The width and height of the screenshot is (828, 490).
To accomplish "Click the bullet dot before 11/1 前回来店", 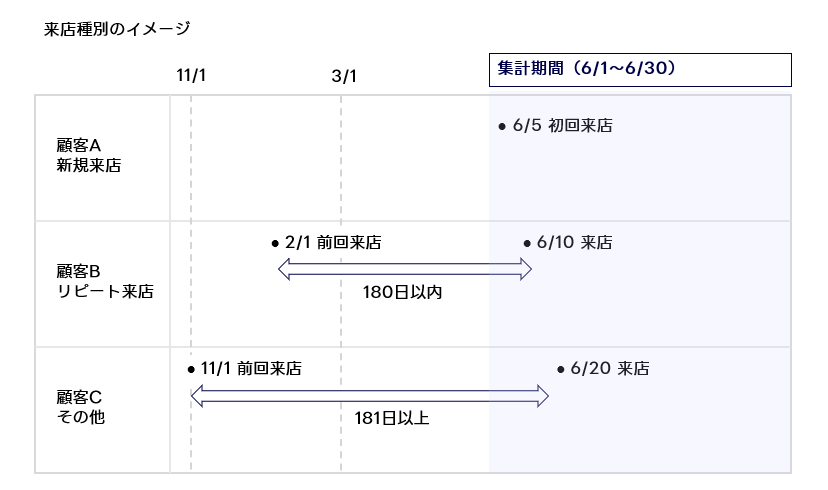I will (x=191, y=370).
